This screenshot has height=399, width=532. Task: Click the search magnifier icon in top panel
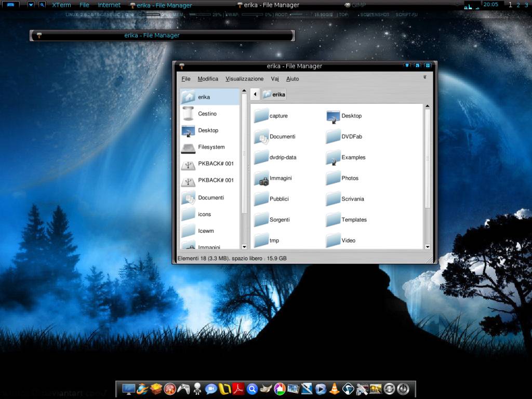pyautogui.click(x=42, y=5)
